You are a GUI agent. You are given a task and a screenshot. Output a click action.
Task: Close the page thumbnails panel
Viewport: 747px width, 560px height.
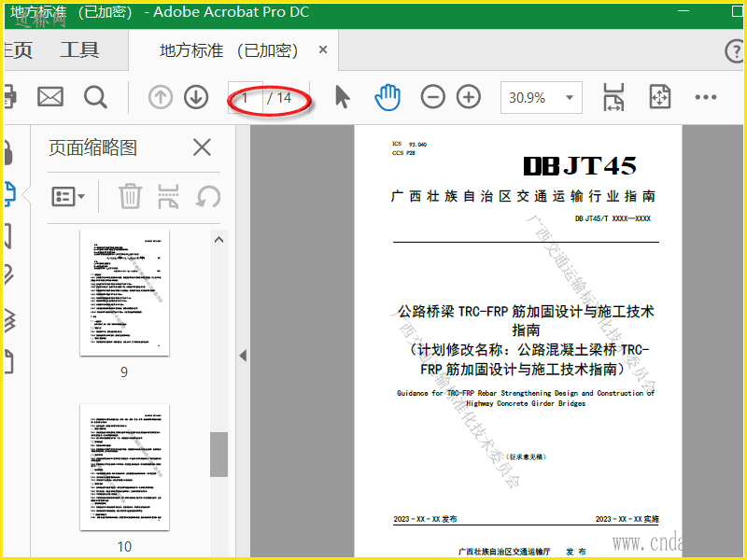click(x=202, y=147)
